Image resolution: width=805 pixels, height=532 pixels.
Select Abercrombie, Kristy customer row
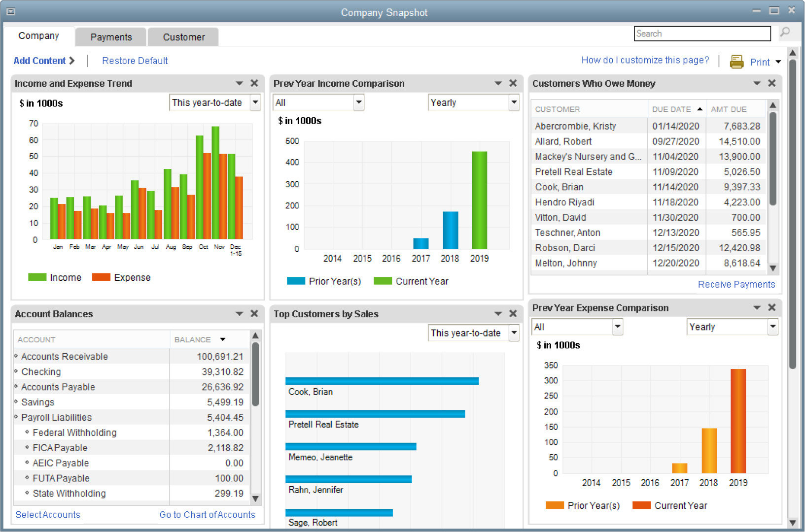(648, 126)
